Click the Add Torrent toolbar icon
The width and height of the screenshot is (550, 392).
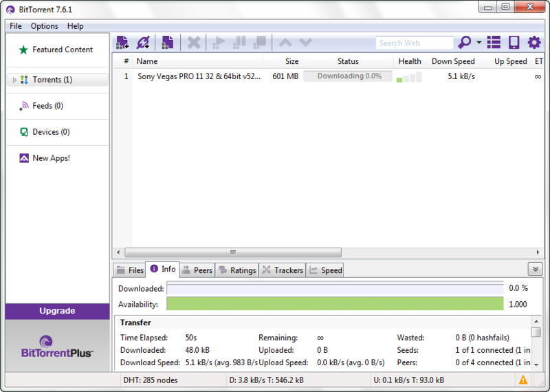[x=122, y=43]
